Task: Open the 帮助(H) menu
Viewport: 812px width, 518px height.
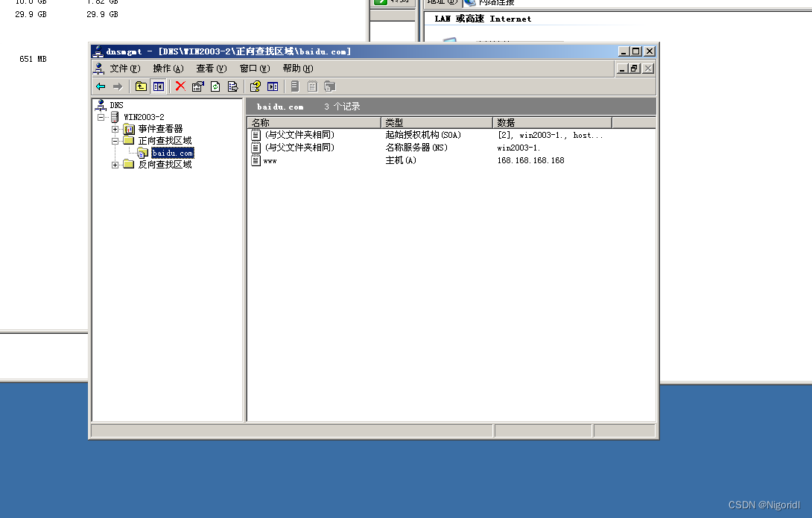Action: [x=298, y=69]
